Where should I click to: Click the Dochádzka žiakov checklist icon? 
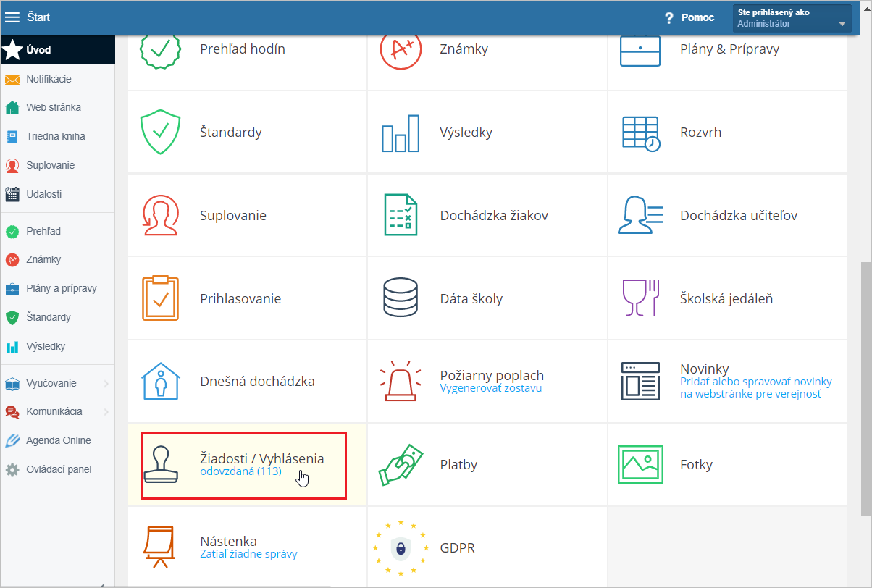pos(401,216)
